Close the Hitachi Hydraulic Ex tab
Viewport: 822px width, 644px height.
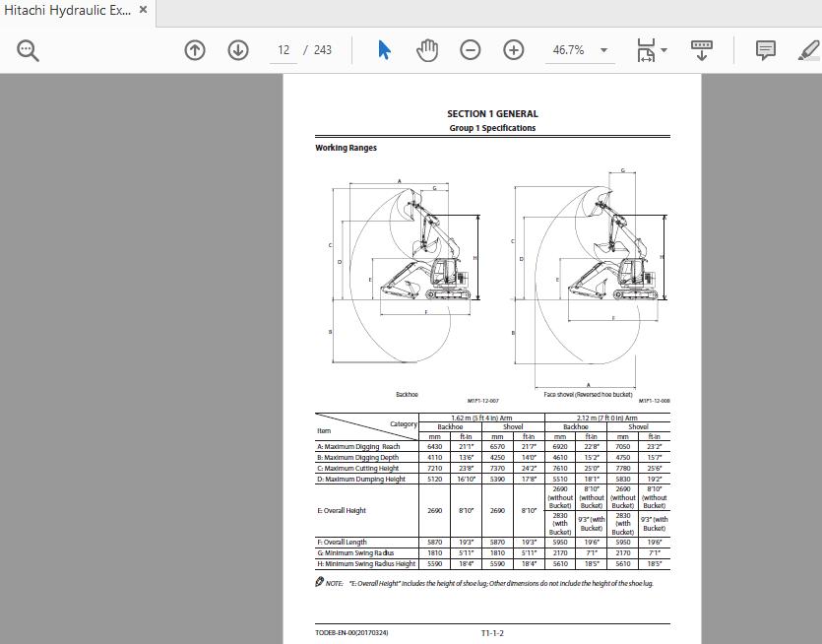(x=142, y=11)
